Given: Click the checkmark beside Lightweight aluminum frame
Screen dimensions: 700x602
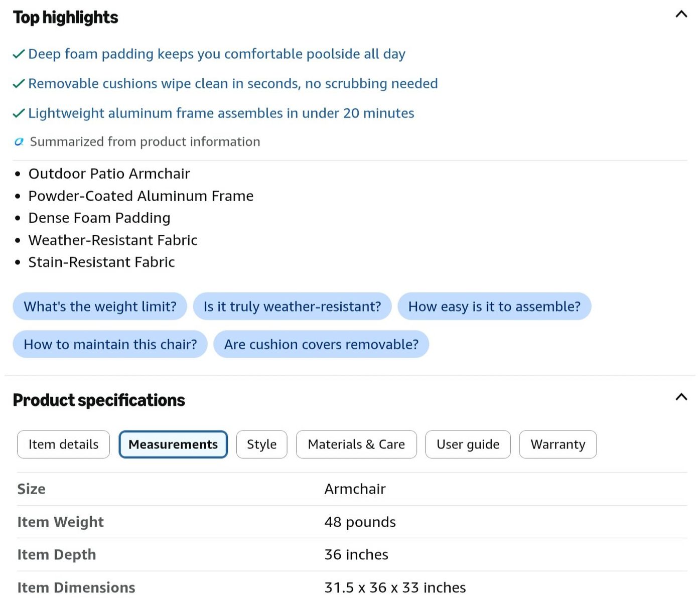Looking at the screenshot, I should 19,113.
